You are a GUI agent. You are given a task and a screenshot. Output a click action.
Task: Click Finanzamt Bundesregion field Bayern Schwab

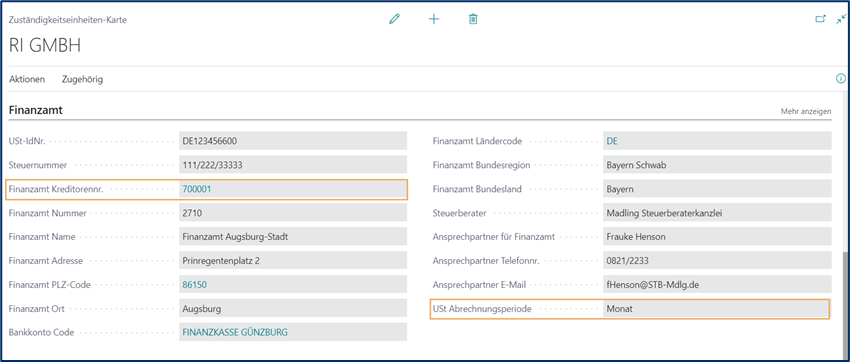coord(717,165)
